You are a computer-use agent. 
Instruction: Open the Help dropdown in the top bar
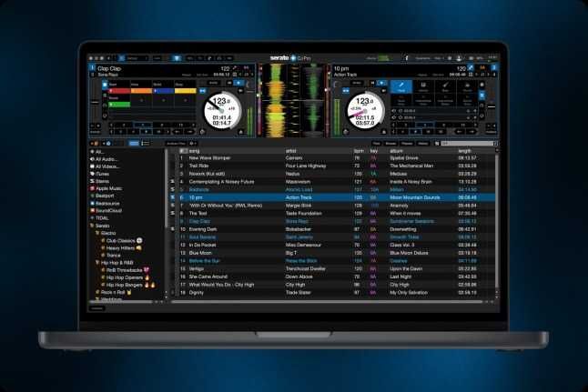pos(438,58)
